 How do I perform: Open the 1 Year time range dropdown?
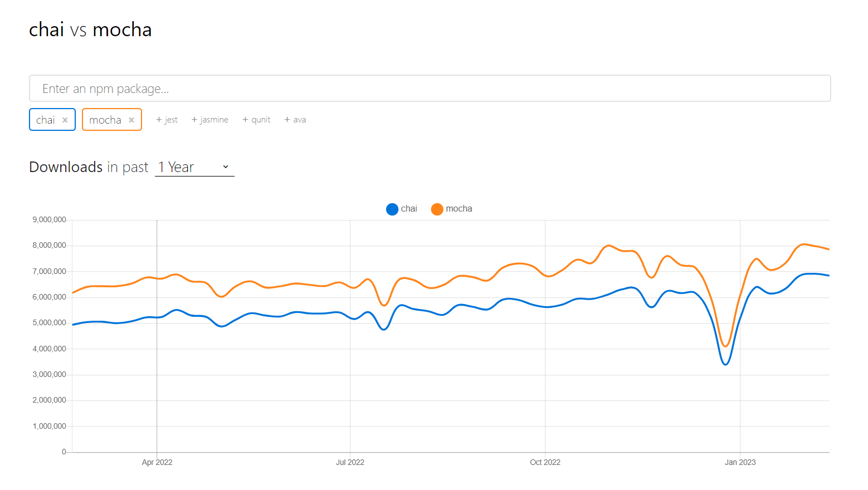pyautogui.click(x=194, y=167)
